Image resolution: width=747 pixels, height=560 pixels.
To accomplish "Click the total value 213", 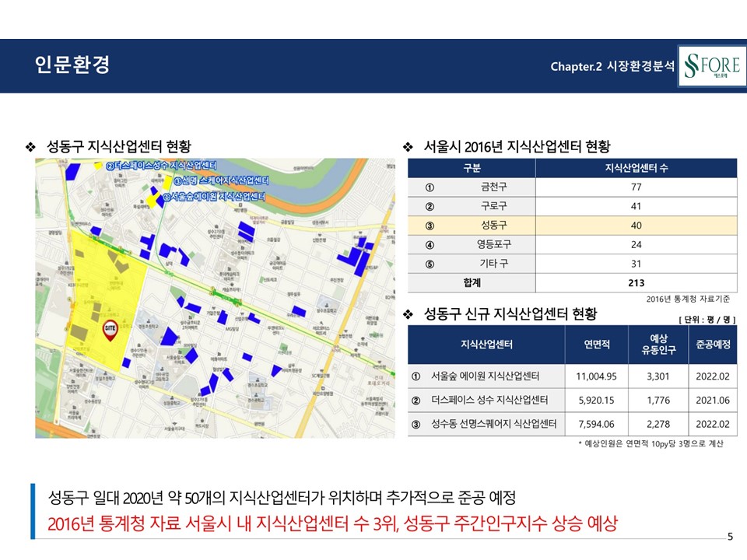I will click(x=637, y=283).
